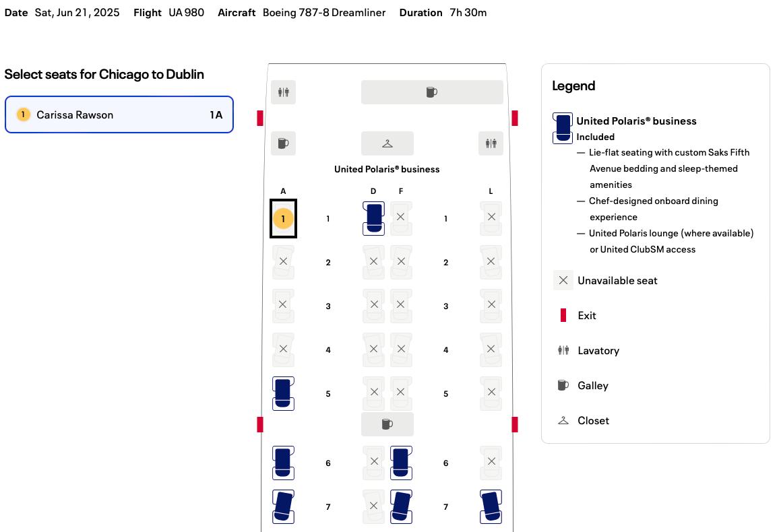The height and width of the screenshot is (532, 779).
Task: Click the currently selected seat 1A
Action: tap(283, 219)
